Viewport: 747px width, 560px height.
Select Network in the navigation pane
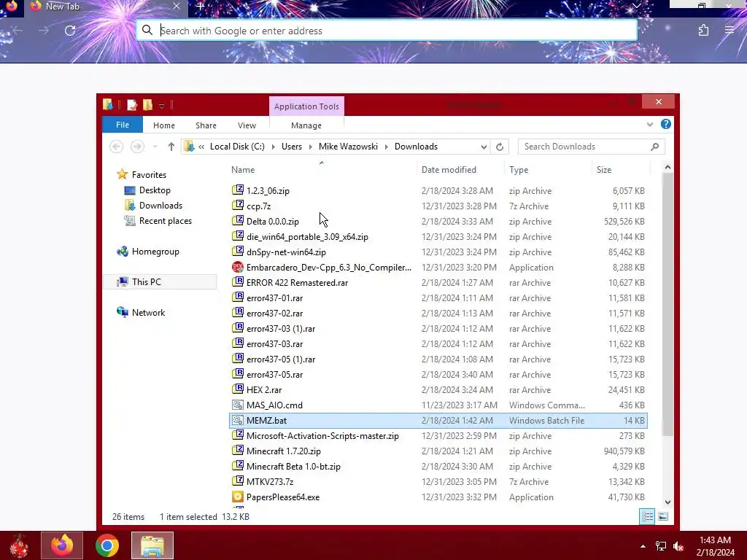pos(148,312)
